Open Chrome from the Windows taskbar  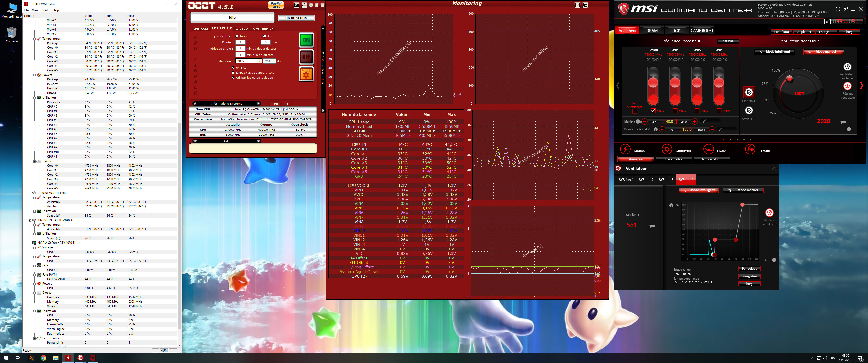coord(43,358)
